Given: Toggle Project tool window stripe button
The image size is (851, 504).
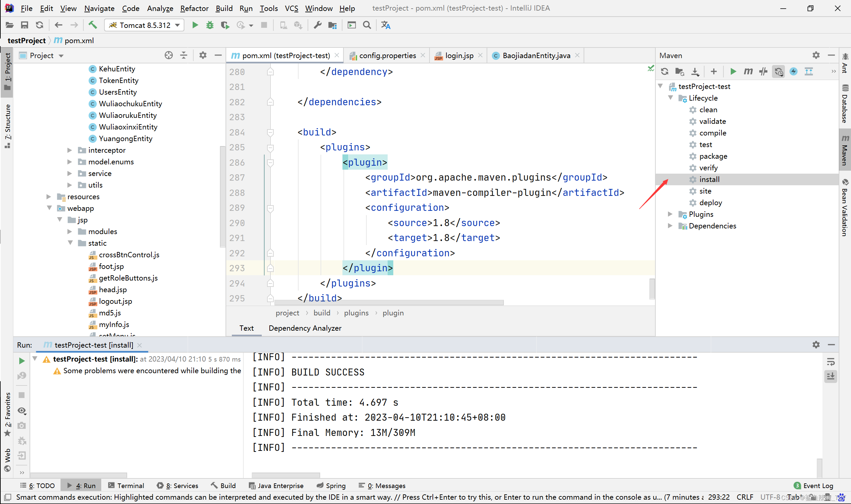Looking at the screenshot, I should pos(8,72).
